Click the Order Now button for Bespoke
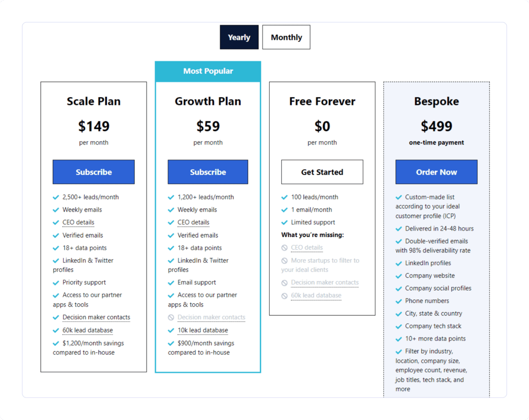The image size is (529, 420). [x=436, y=172]
